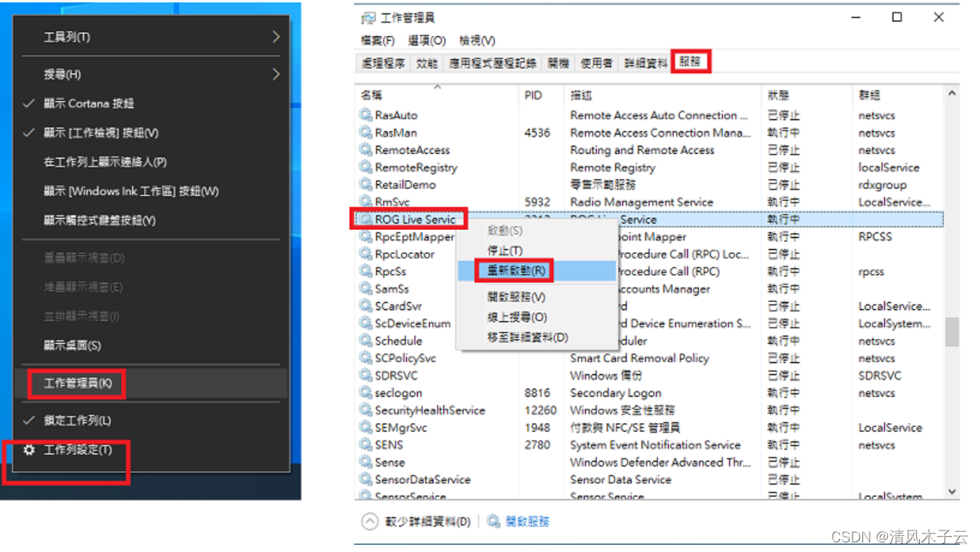Click gear icon beside RemoteAccess service
980x552 pixels.
[366, 150]
